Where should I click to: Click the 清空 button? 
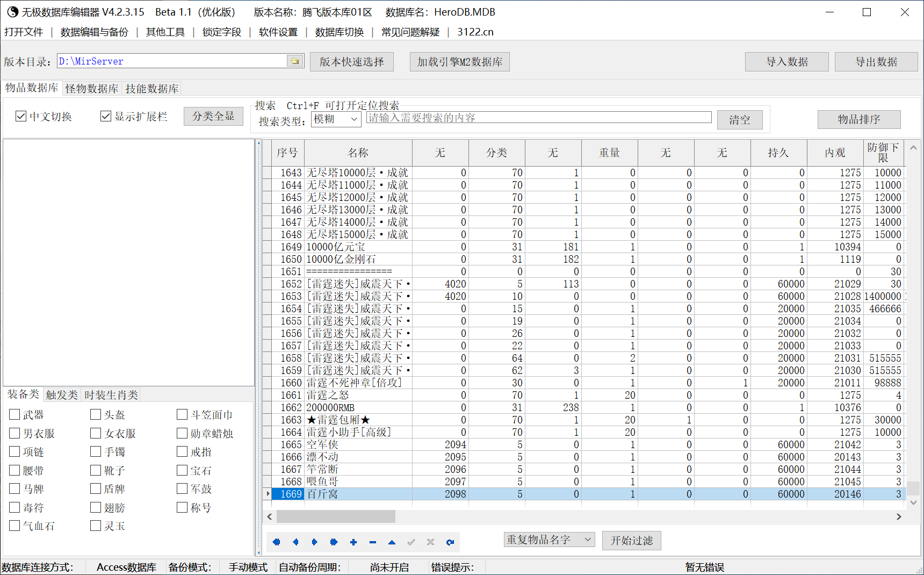pyautogui.click(x=740, y=120)
